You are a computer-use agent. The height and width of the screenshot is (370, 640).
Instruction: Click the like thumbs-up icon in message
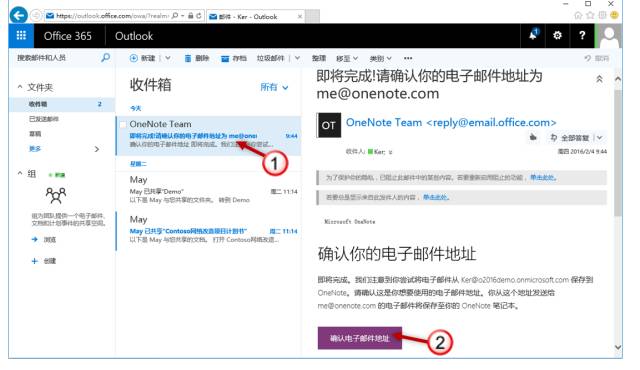click(x=533, y=137)
